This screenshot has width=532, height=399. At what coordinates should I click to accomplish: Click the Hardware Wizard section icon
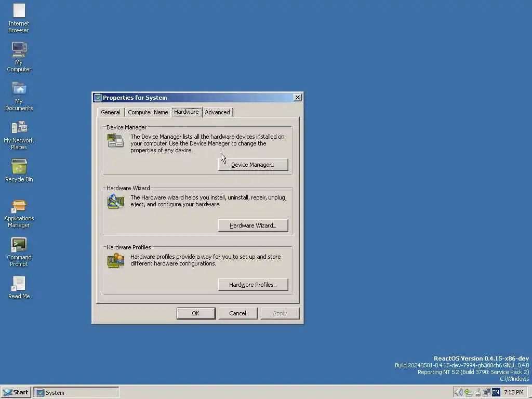[116, 201]
